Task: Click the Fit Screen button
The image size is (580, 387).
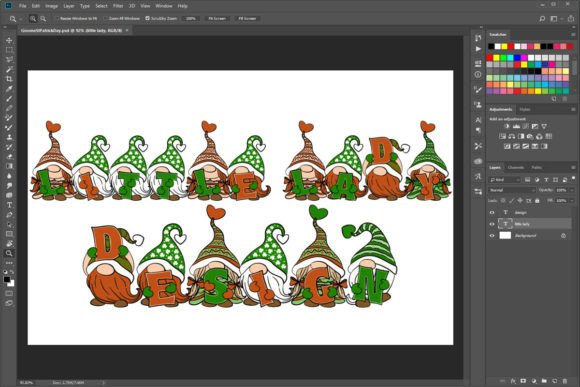Action: (x=217, y=18)
